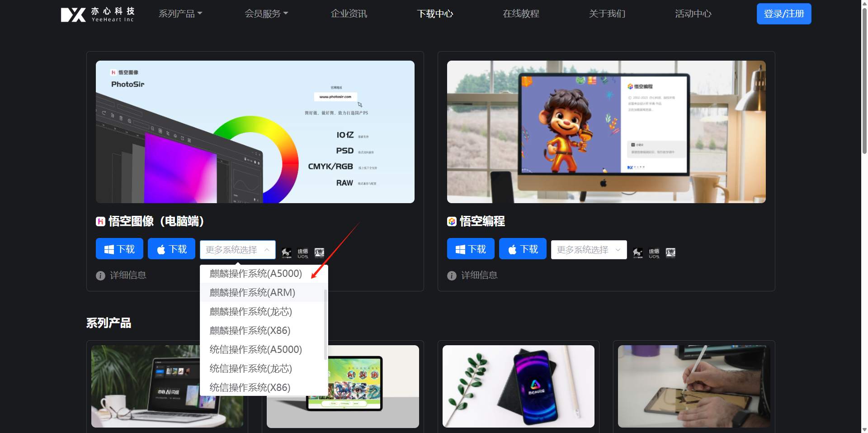Click the info icon under 悟空编程
Screen dimensions: 868x433
click(452, 276)
